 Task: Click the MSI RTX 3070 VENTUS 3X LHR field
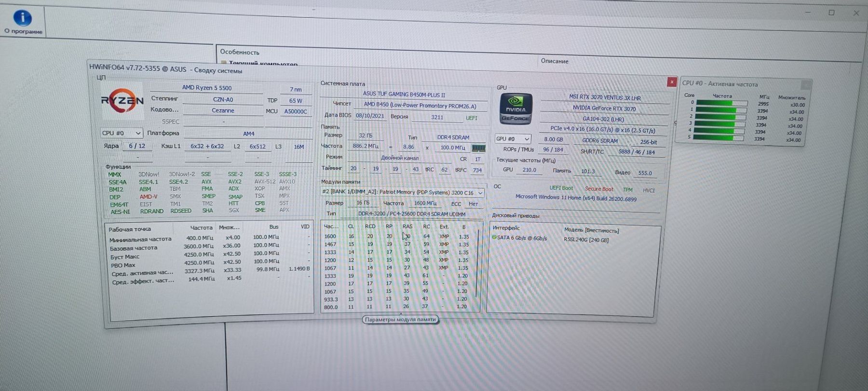pyautogui.click(x=605, y=98)
